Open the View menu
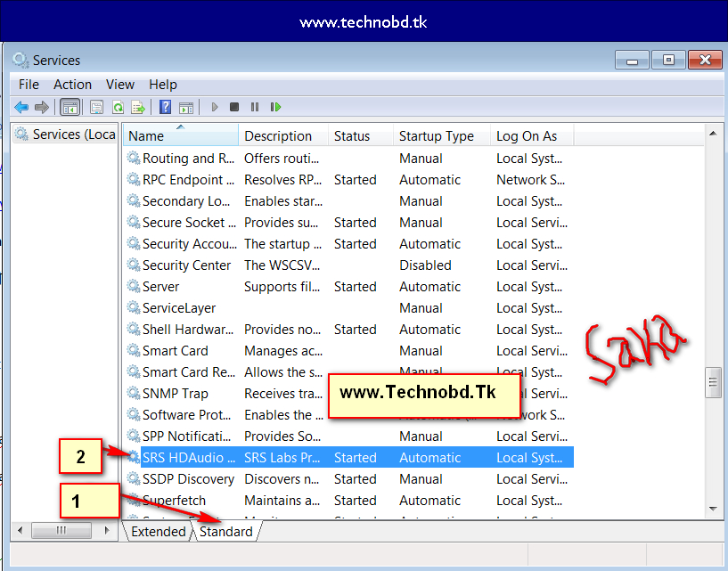Image resolution: width=728 pixels, height=571 pixels. (x=120, y=84)
